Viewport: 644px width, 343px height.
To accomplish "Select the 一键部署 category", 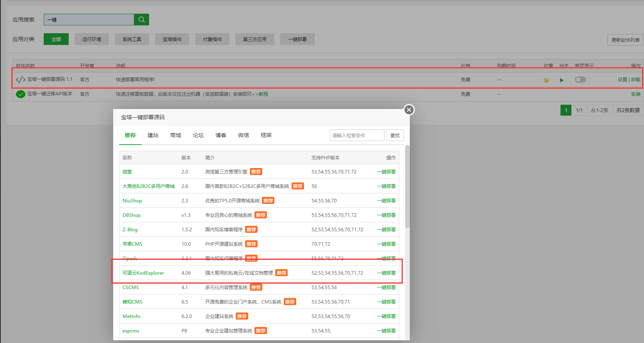I will [x=297, y=39].
